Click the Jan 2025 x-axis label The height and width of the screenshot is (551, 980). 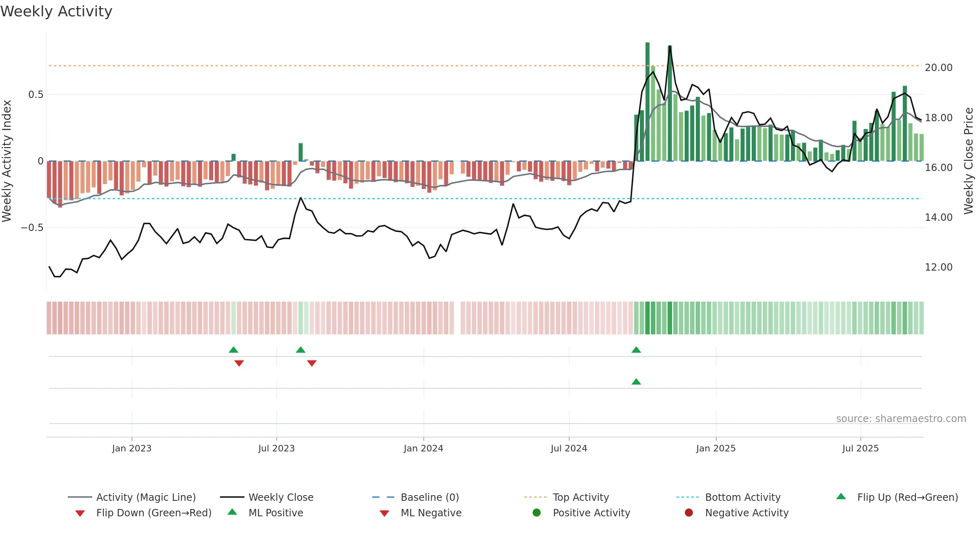716,448
